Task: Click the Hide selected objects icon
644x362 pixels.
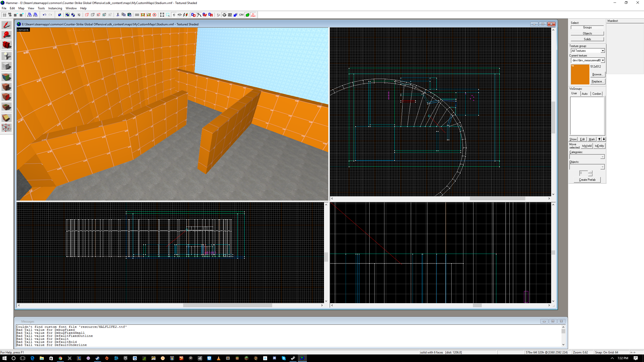Action: [x=87, y=15]
